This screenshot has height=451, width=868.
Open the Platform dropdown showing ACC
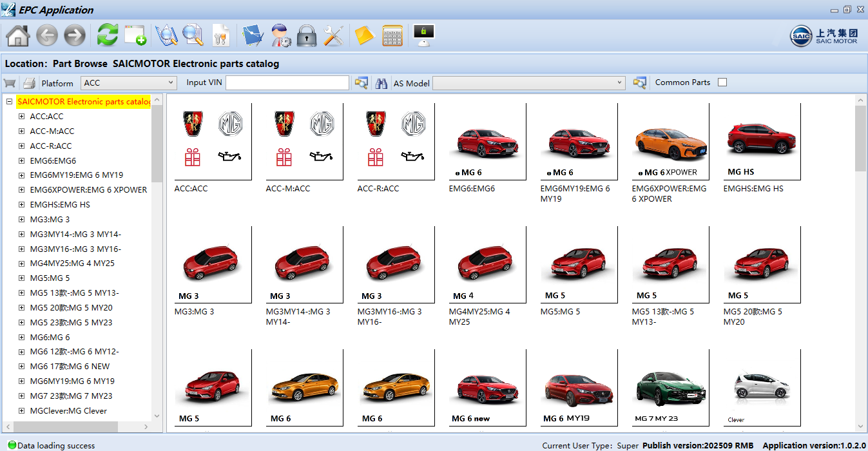(129, 82)
